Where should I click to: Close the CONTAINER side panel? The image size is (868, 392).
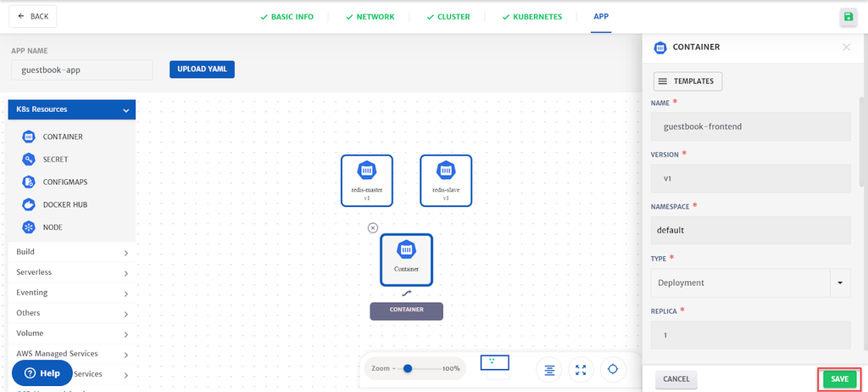(847, 48)
